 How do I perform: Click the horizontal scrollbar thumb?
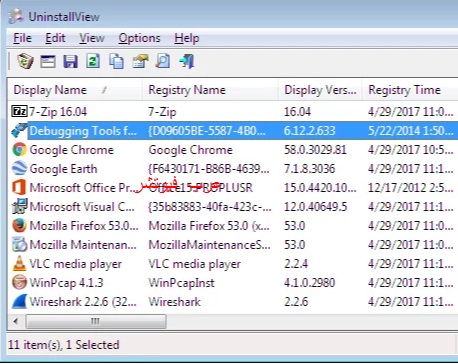[x=96, y=321]
